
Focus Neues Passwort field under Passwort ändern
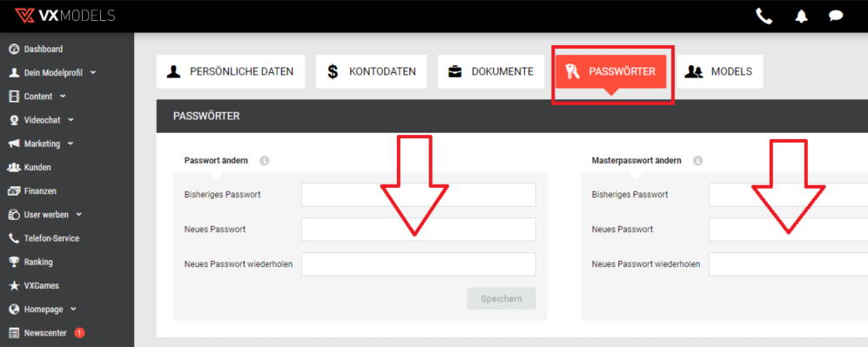(419, 230)
